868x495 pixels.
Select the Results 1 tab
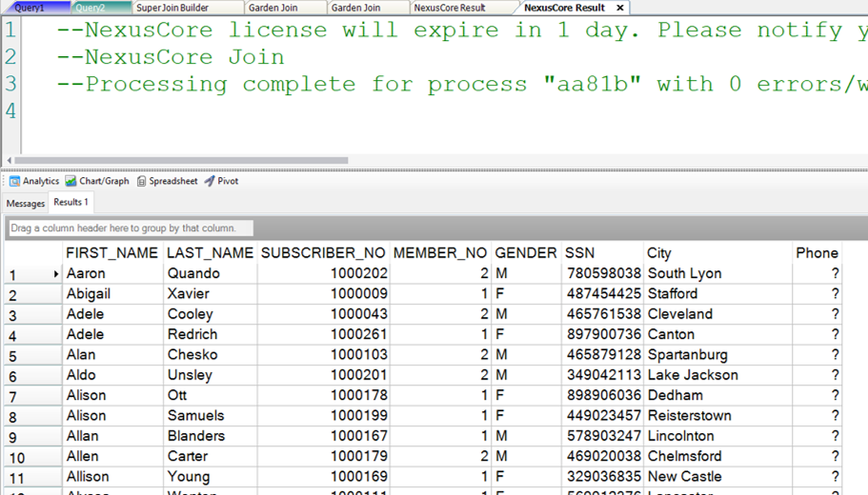pos(71,203)
